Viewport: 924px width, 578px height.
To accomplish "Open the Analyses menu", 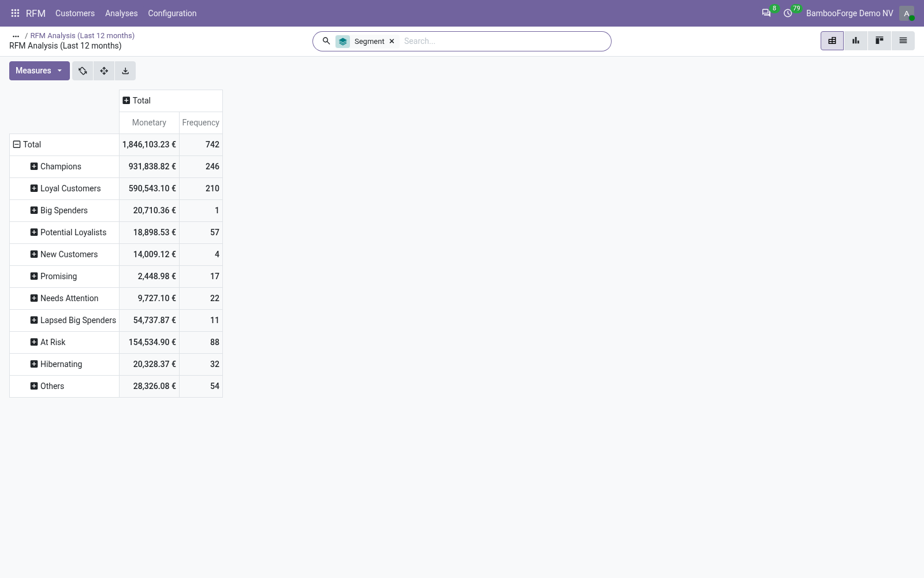I will [x=121, y=13].
